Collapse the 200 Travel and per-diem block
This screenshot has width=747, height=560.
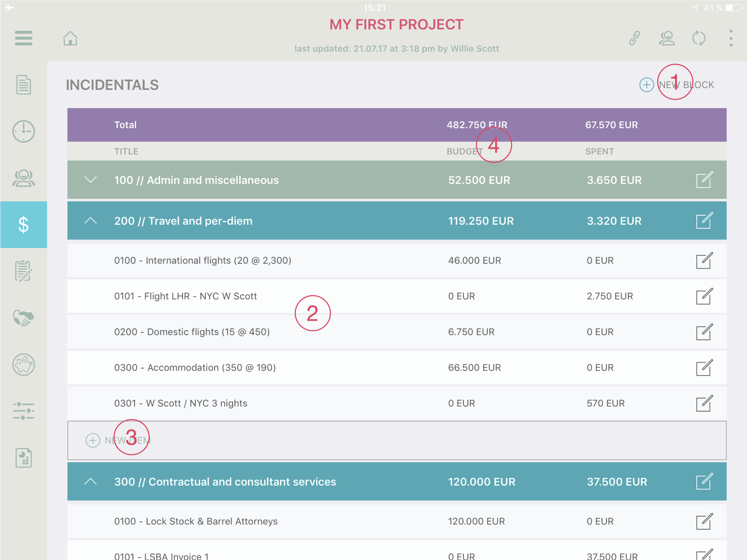coord(90,221)
